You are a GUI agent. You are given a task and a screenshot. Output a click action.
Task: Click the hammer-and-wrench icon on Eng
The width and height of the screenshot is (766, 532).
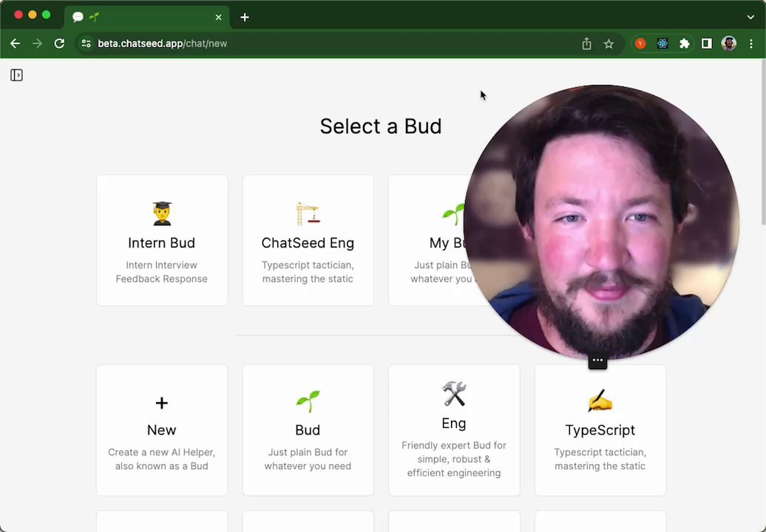click(454, 394)
